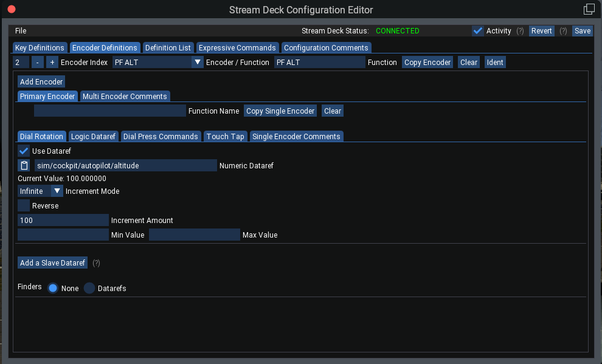Open the Definition List tab
The width and height of the screenshot is (602, 364).
[x=168, y=47]
